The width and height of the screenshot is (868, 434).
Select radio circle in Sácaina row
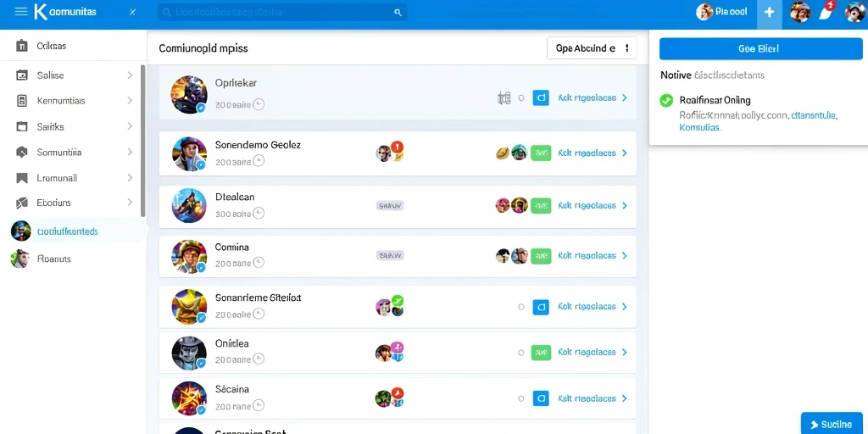[521, 398]
